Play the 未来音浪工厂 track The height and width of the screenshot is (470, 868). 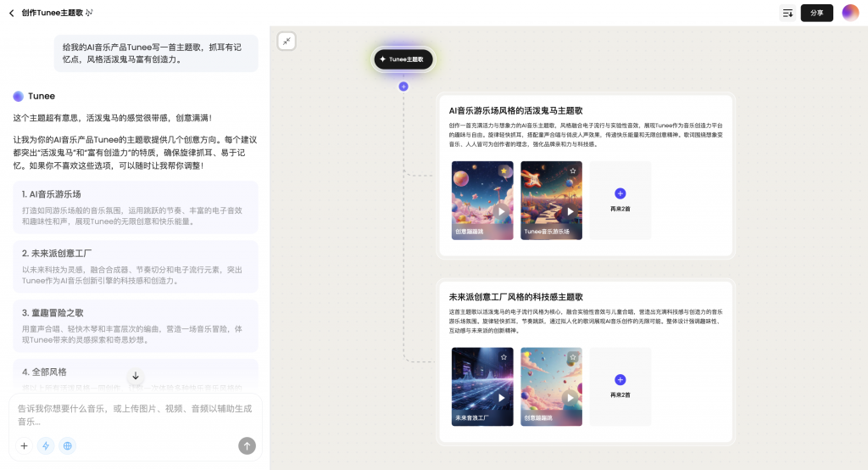502,397
